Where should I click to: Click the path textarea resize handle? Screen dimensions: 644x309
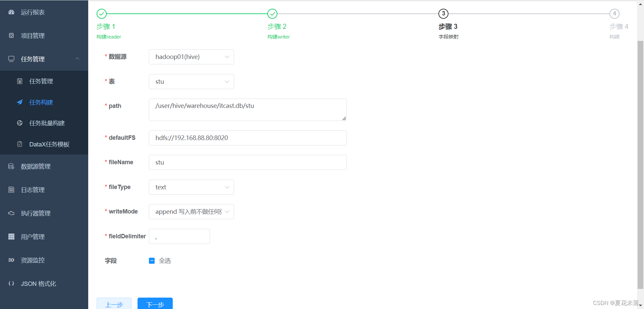(x=344, y=118)
